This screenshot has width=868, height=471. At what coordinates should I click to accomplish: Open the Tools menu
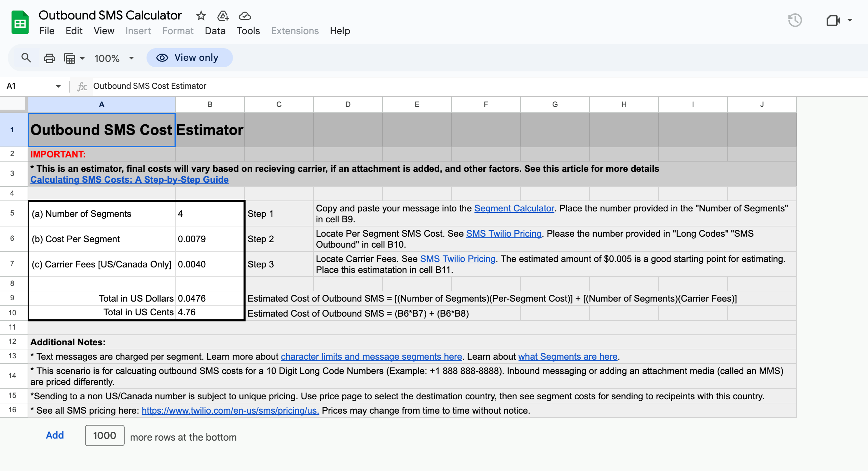pyautogui.click(x=248, y=31)
